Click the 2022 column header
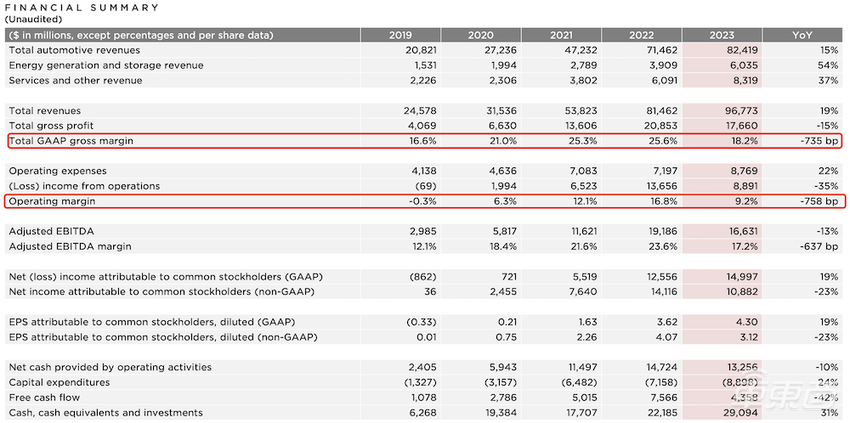The width and height of the screenshot is (850, 423). (x=641, y=35)
